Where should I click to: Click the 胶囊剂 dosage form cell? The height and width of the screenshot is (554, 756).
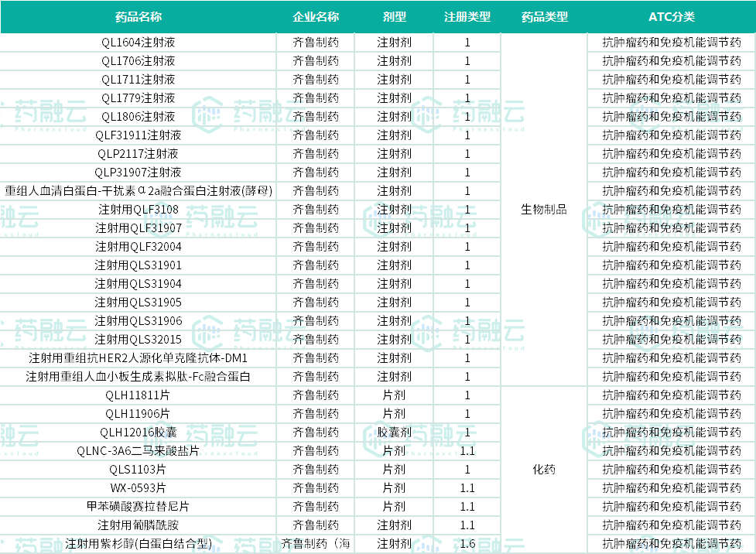(394, 433)
